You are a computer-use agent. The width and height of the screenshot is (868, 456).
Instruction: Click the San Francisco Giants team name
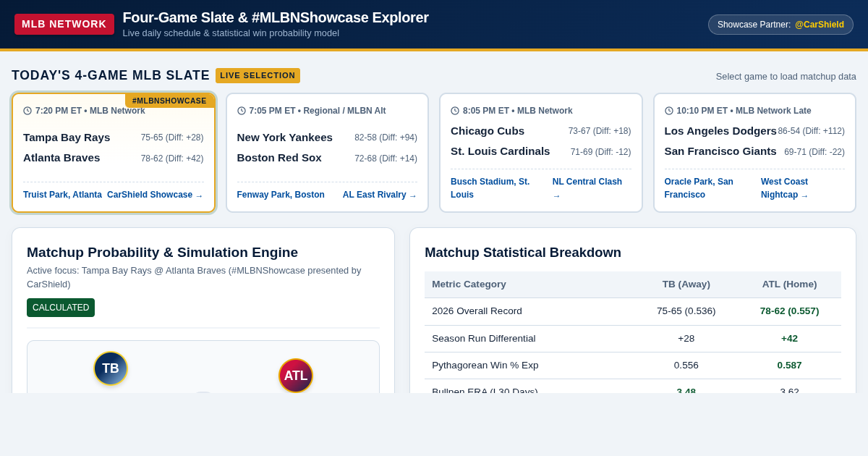coord(720,151)
